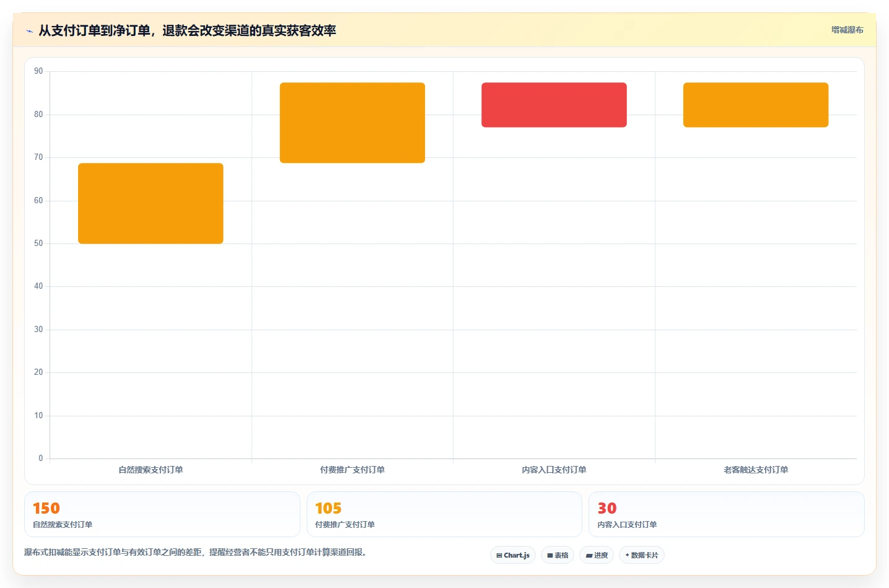Click the chart title 从支付订单到净订单
The height and width of the screenshot is (588, 889).
point(187,30)
